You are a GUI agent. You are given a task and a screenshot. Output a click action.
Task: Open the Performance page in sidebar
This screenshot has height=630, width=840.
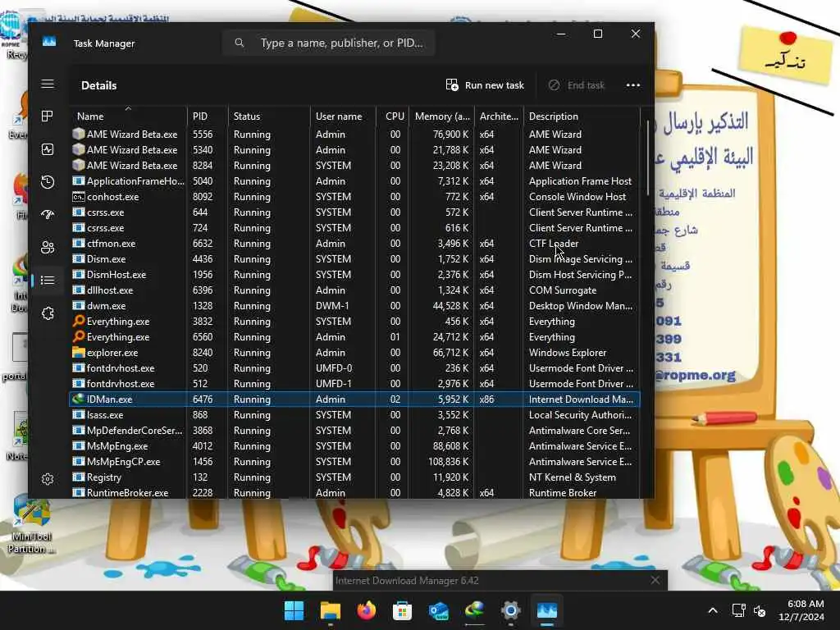click(48, 149)
